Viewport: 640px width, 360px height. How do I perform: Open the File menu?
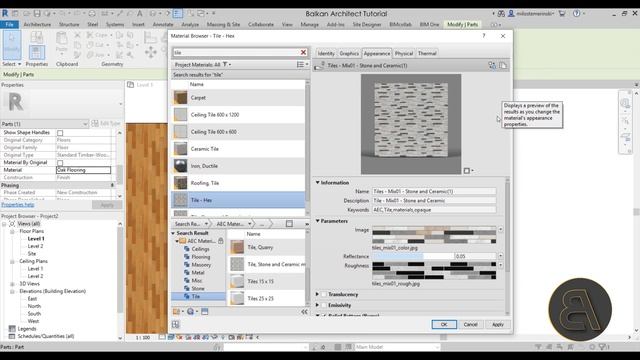9,24
